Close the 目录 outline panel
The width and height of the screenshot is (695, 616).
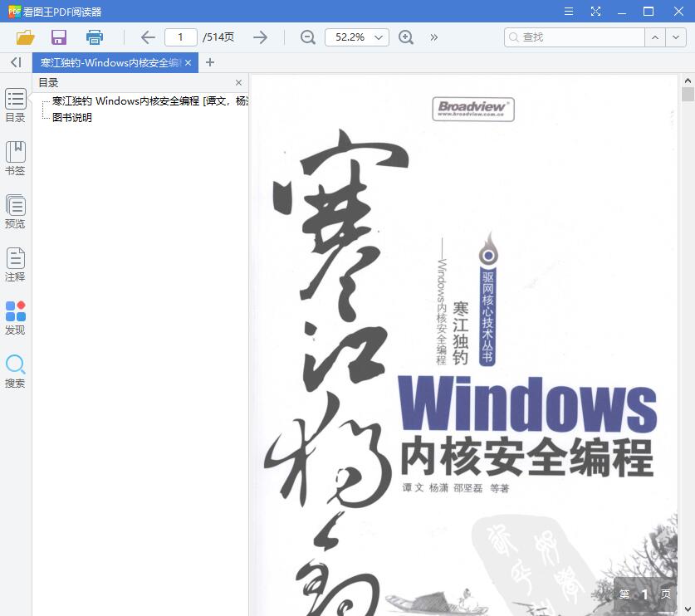coord(239,82)
